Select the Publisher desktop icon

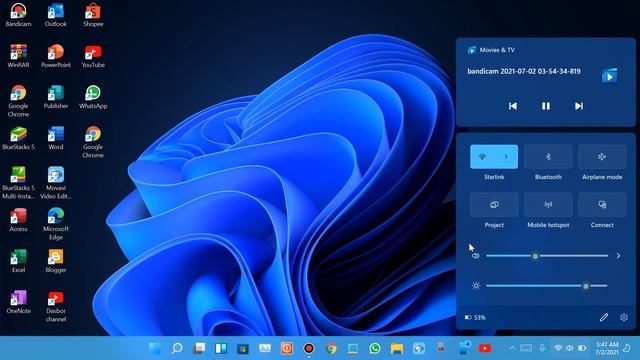click(x=56, y=97)
